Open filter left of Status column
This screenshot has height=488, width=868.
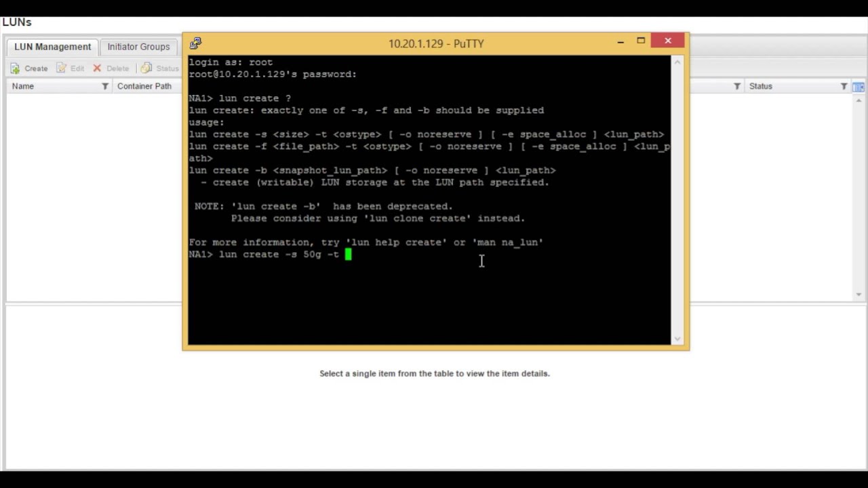coord(737,86)
